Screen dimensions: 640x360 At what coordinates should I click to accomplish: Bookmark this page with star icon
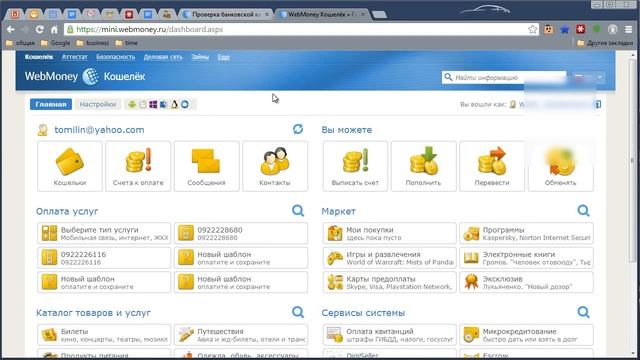pyautogui.click(x=532, y=29)
